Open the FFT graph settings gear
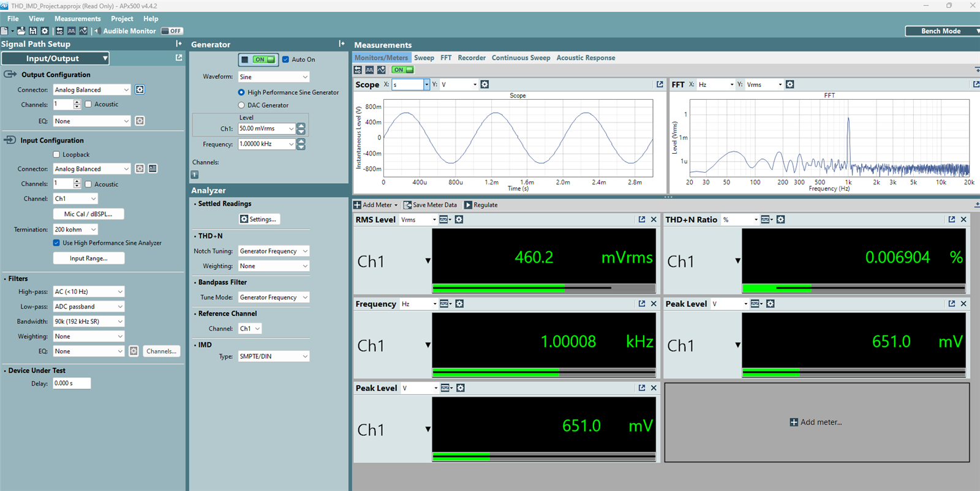This screenshot has width=980, height=491. pyautogui.click(x=790, y=84)
